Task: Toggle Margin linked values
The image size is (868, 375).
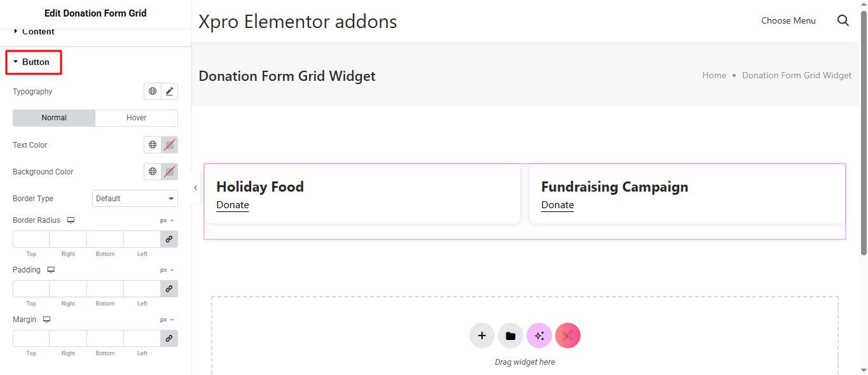Action: [x=169, y=339]
